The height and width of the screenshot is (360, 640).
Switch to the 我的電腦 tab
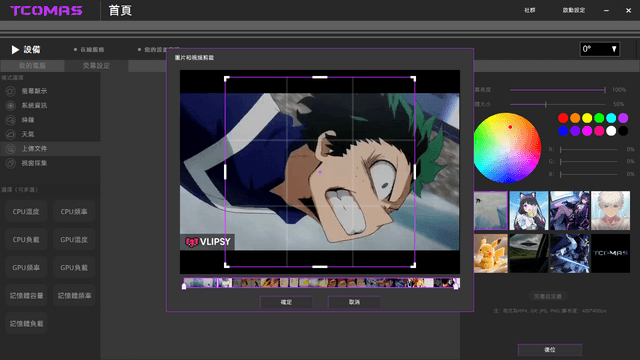click(x=32, y=66)
